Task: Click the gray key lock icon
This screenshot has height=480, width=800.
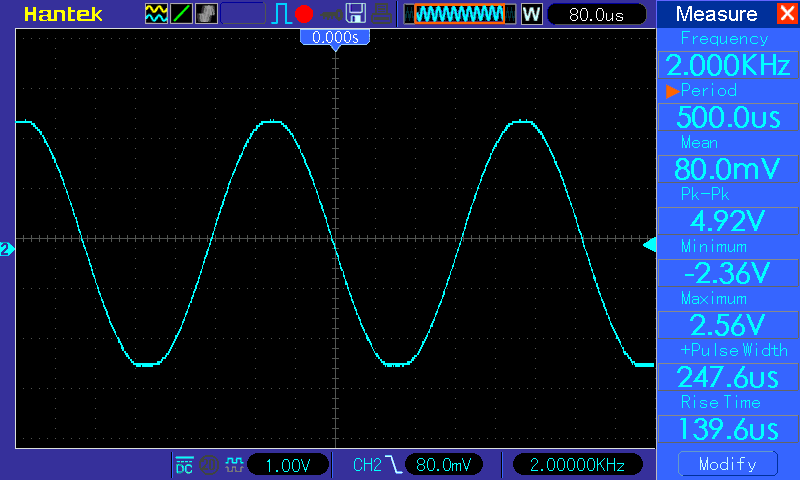Action: click(x=332, y=15)
